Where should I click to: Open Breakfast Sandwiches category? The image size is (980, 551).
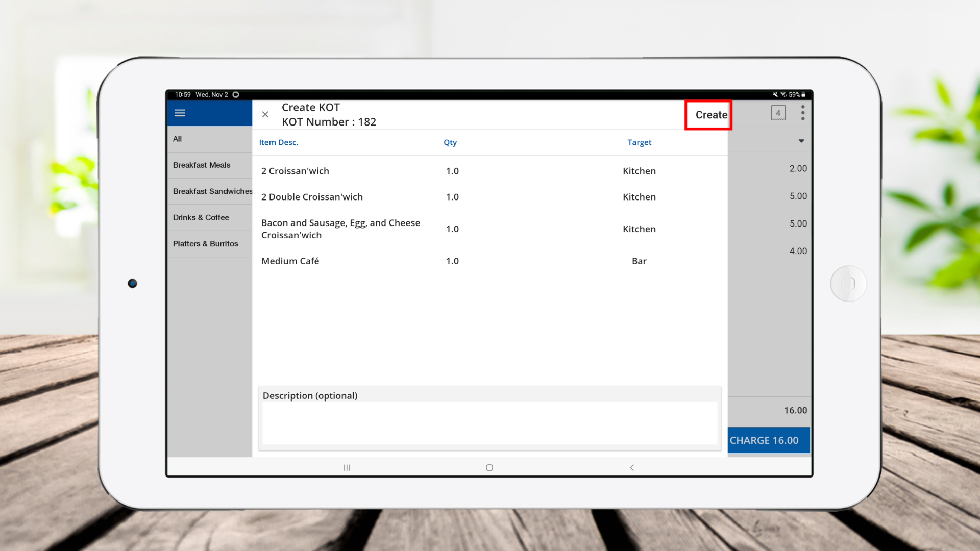pos(212,191)
